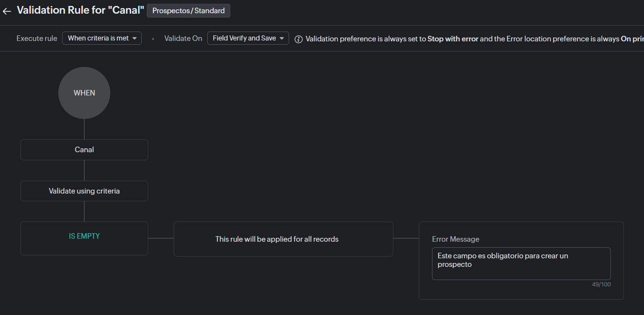Click the "Execute rule" label
Image resolution: width=644 pixels, height=315 pixels.
pos(37,38)
